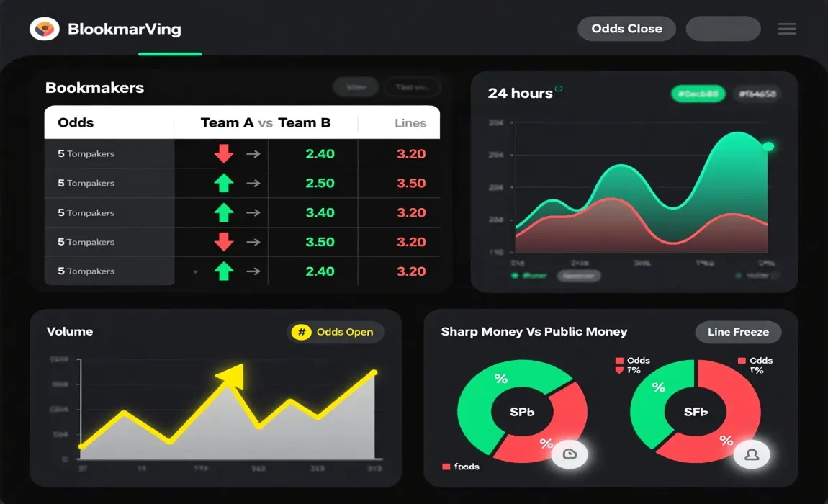Toggle the Odds legend between the two donuts
828x504 pixels.
click(633, 360)
